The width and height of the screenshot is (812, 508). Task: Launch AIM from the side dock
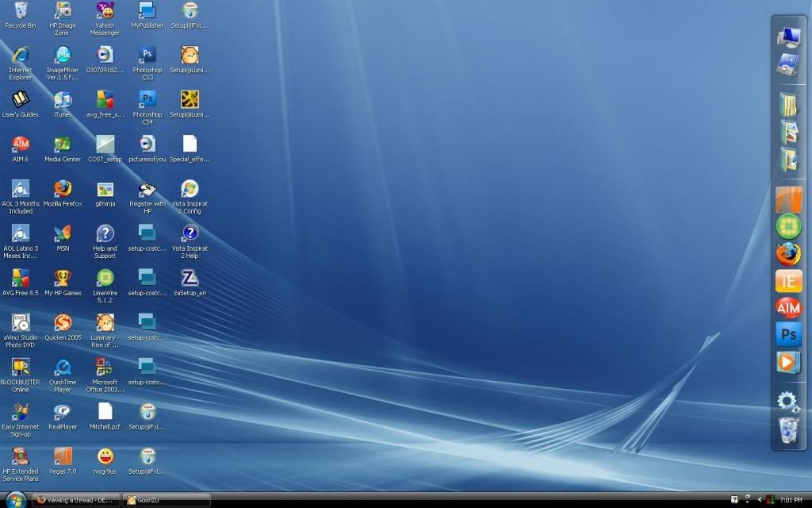coord(789,307)
